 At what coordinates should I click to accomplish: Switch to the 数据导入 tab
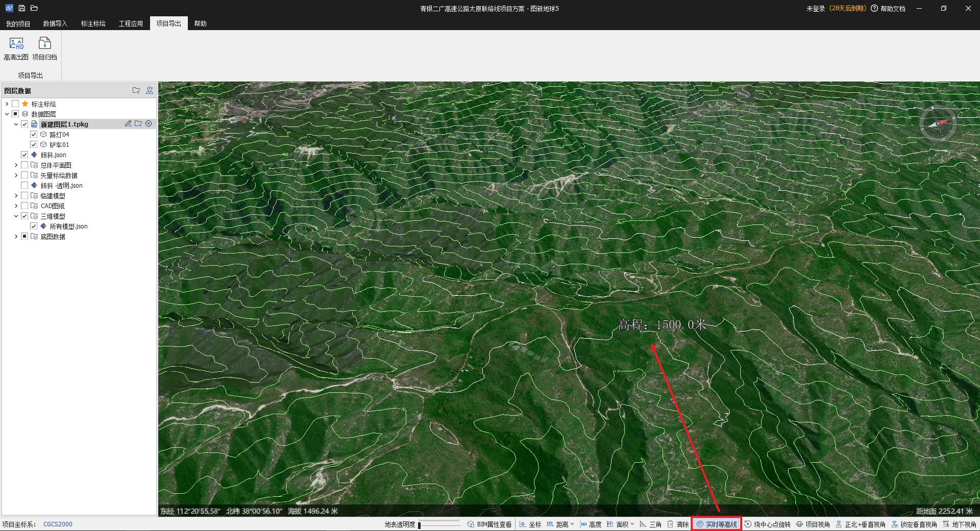click(55, 23)
